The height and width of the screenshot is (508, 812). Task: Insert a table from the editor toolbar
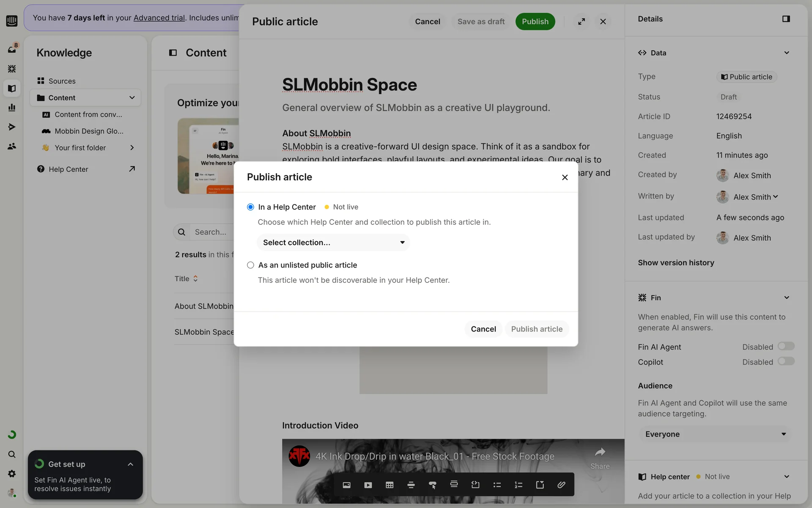pos(390,485)
